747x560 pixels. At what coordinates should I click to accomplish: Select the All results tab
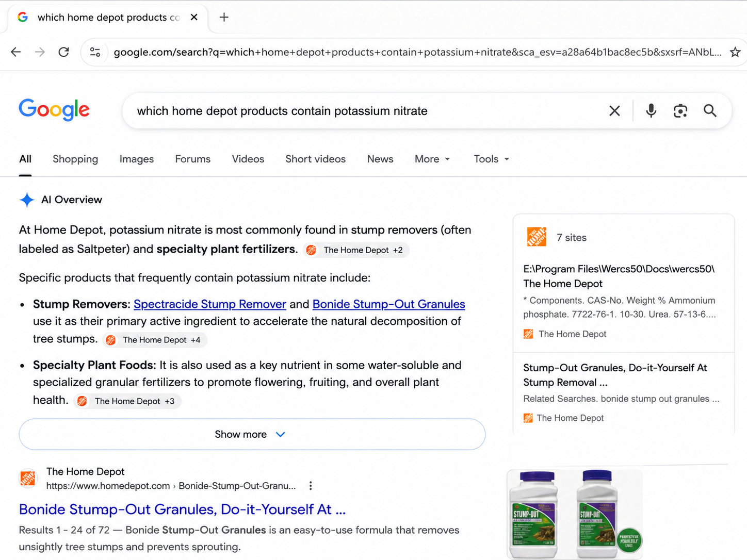[x=25, y=159]
